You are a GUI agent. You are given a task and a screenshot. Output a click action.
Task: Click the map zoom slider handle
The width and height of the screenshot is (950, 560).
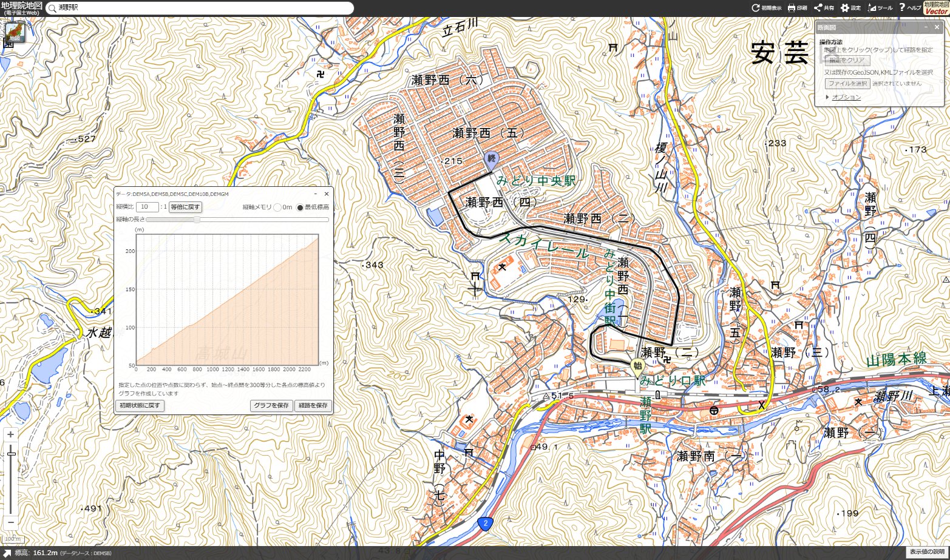tap(11, 454)
